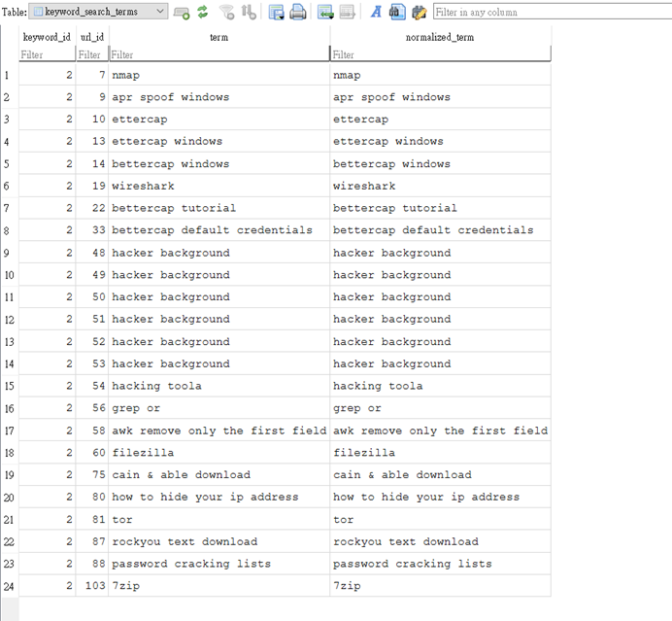Viewport: 672px width, 621px height.
Task: Open font formatting with the A icon
Action: coord(376,12)
